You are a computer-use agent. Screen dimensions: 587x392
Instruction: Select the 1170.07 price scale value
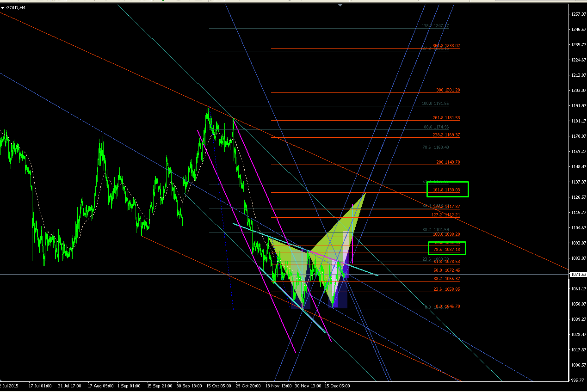coord(579,136)
